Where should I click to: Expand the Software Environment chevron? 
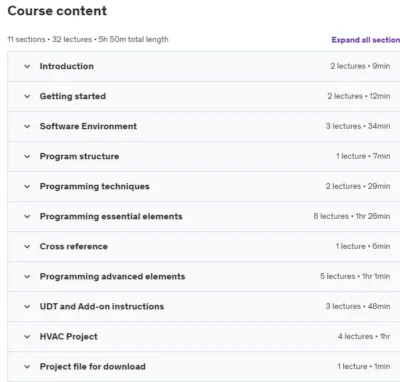(x=27, y=126)
